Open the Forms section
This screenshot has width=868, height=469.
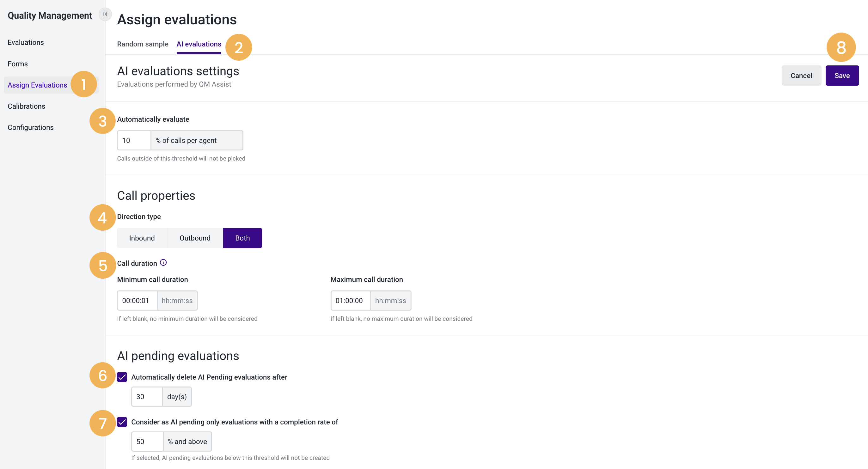17,64
